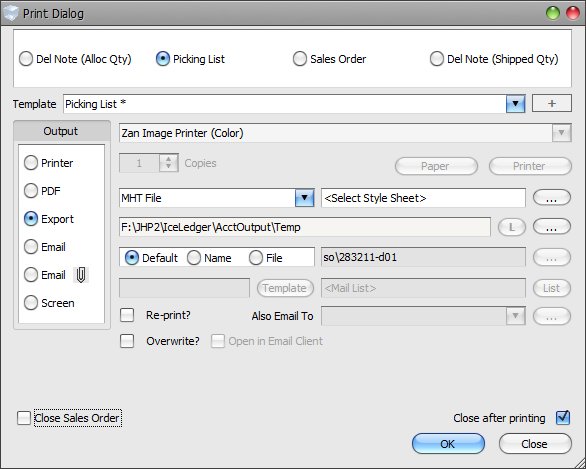Viewport: 586px width, 469px height.
Task: Click the green window button in title bar
Action: [x=553, y=13]
